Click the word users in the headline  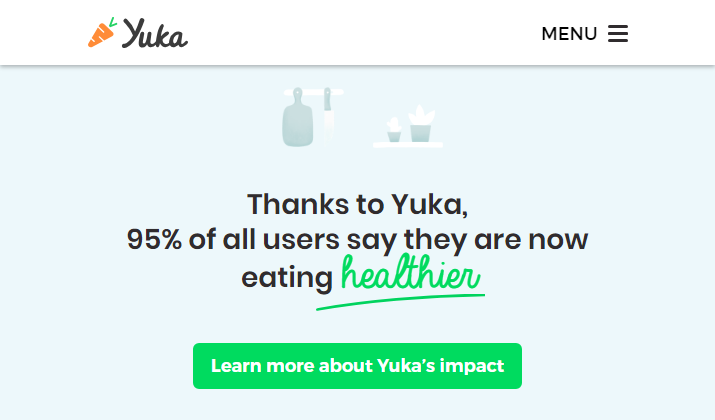click(x=301, y=239)
